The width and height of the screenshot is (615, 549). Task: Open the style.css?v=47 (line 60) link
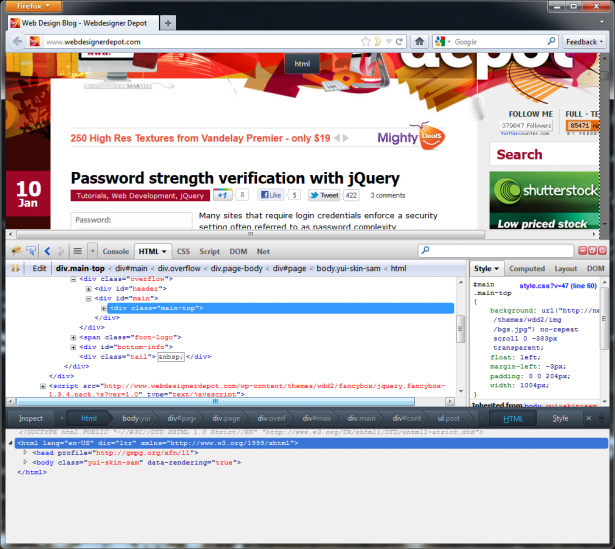pos(558,286)
